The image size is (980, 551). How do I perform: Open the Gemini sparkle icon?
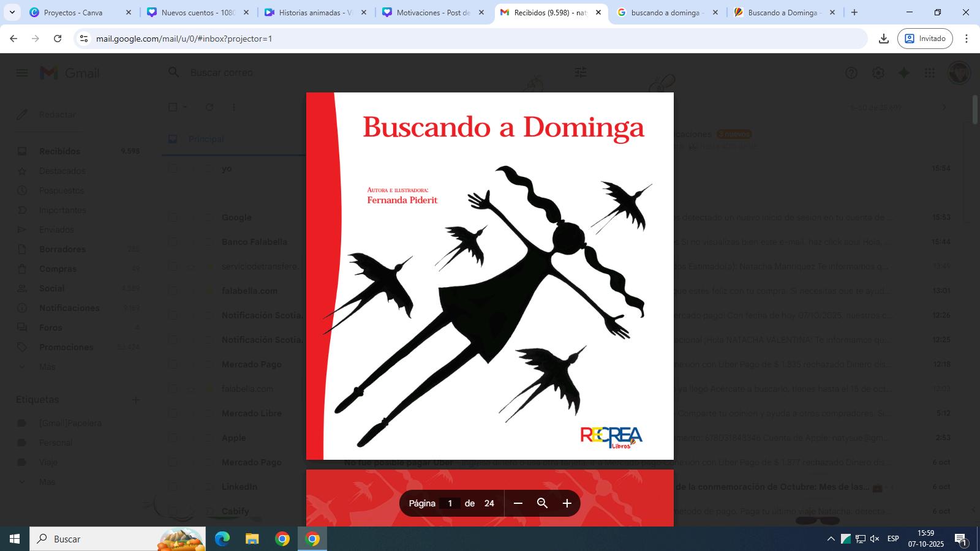(904, 73)
